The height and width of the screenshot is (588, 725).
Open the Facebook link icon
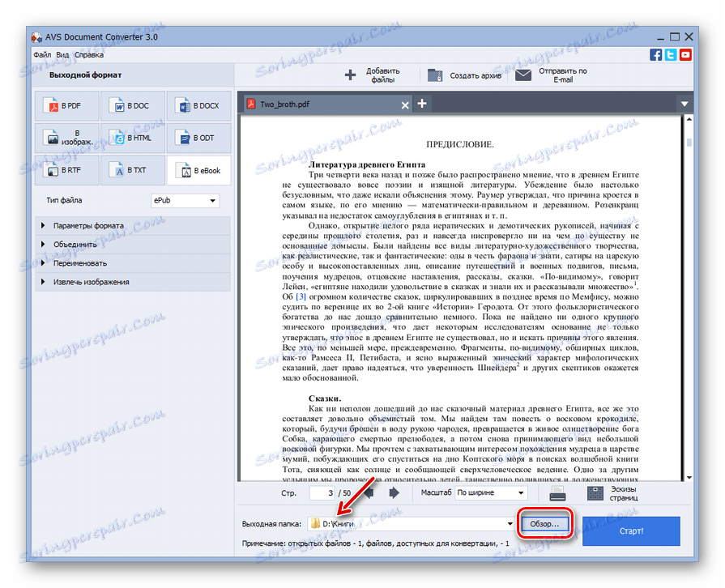655,54
